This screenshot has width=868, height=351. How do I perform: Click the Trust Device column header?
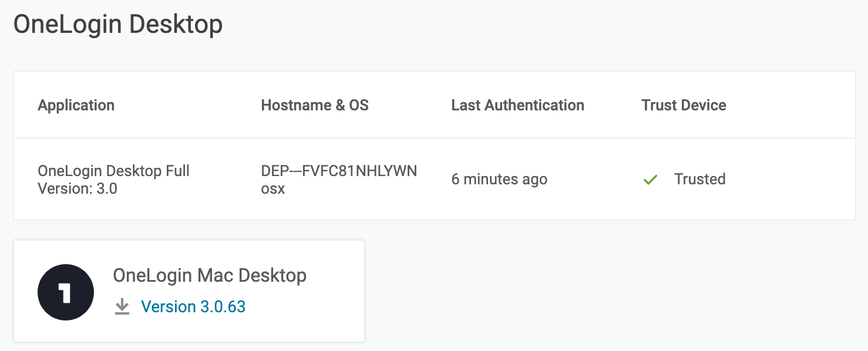(684, 106)
